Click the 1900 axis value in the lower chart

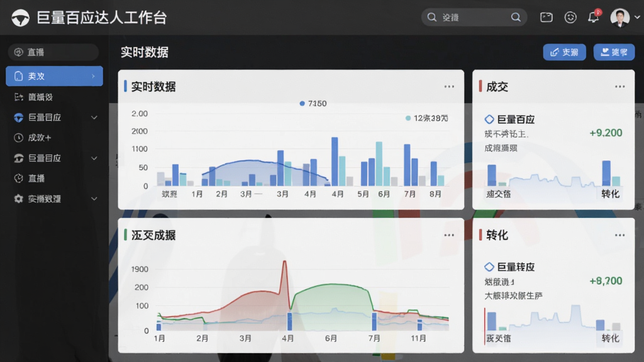tap(140, 269)
